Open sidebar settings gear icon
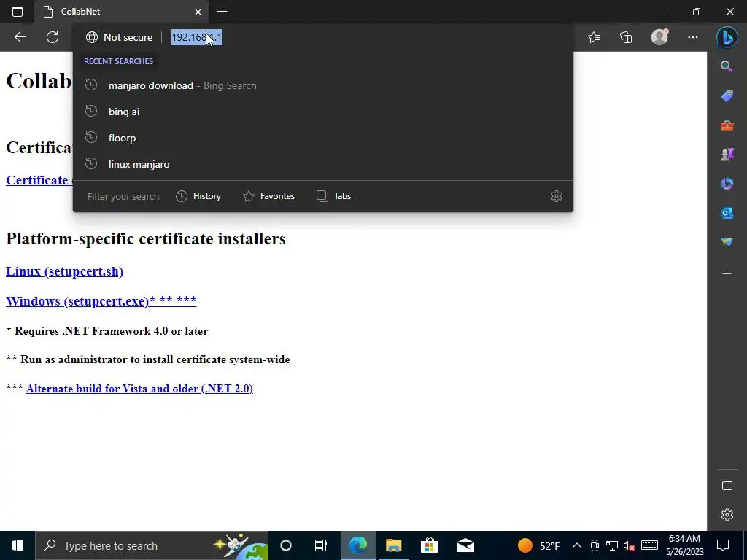Image resolution: width=747 pixels, height=560 pixels. (727, 515)
